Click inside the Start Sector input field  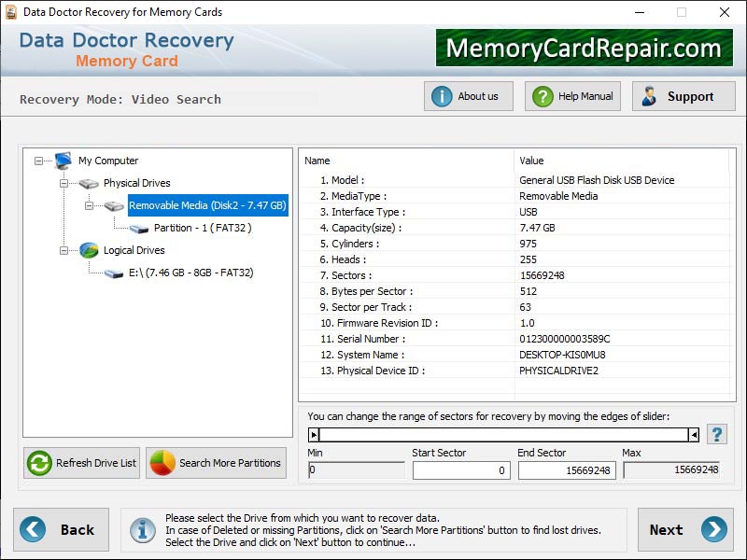tap(460, 470)
